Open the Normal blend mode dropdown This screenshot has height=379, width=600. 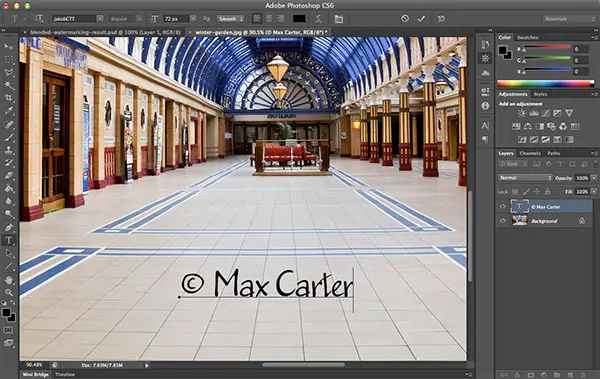click(x=525, y=178)
